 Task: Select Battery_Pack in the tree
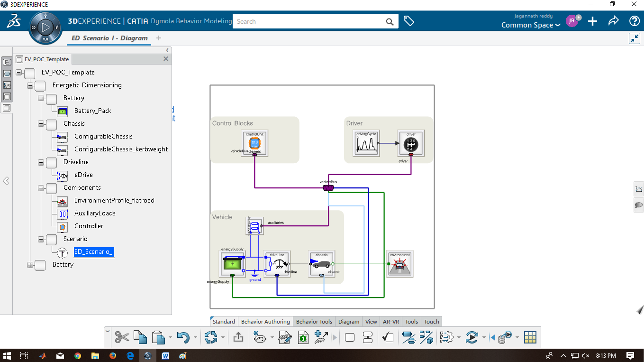(92, 111)
